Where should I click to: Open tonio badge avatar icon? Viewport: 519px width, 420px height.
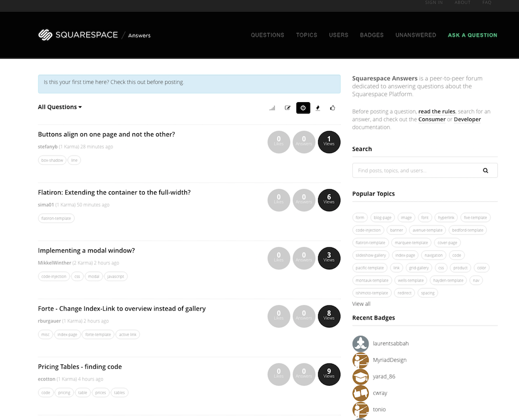[361, 410]
